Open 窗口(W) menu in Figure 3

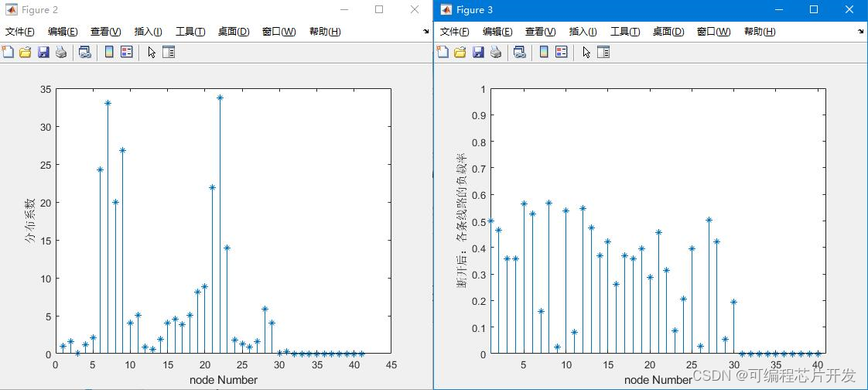pos(713,32)
